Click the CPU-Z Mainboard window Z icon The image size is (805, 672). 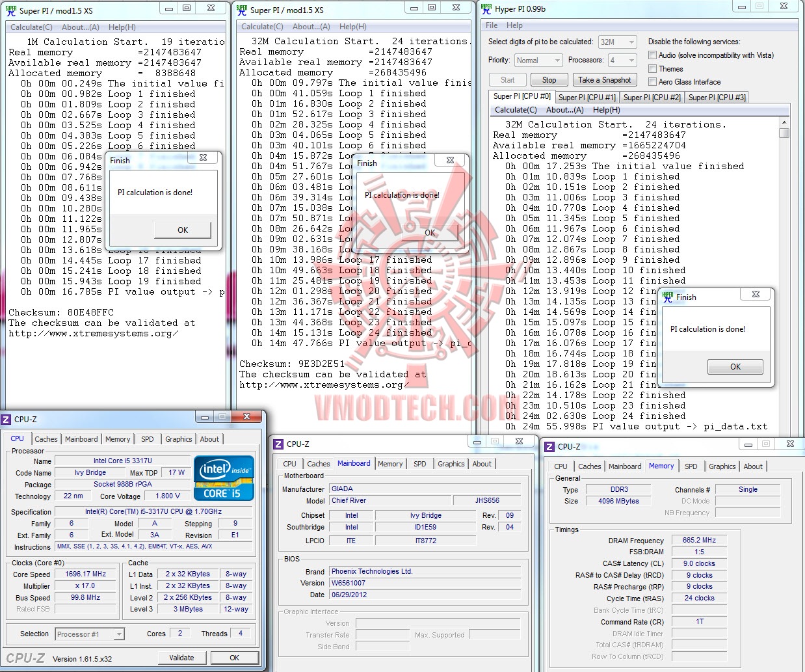[x=278, y=444]
